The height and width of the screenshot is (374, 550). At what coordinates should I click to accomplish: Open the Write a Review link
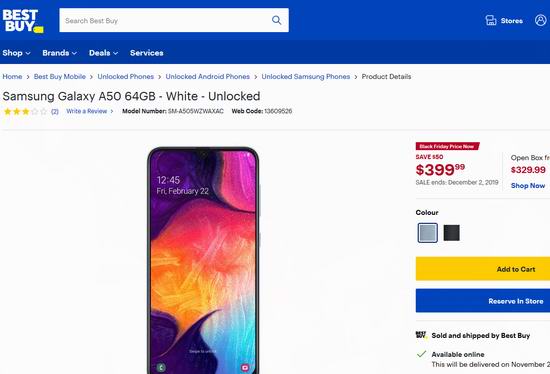click(89, 111)
